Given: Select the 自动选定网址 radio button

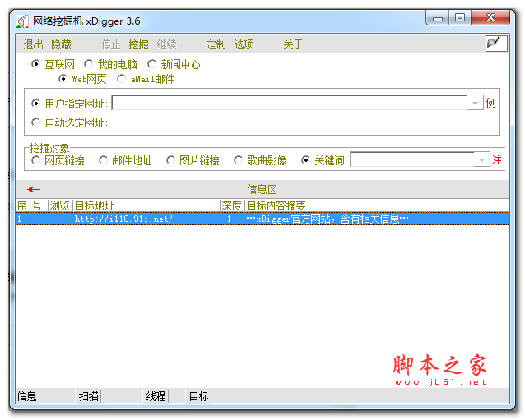Looking at the screenshot, I should click(36, 122).
